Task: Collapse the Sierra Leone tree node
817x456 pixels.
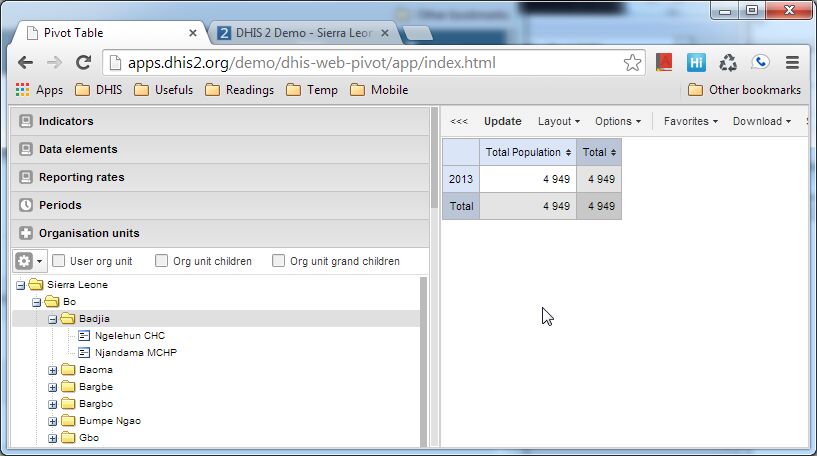Action: 20,285
